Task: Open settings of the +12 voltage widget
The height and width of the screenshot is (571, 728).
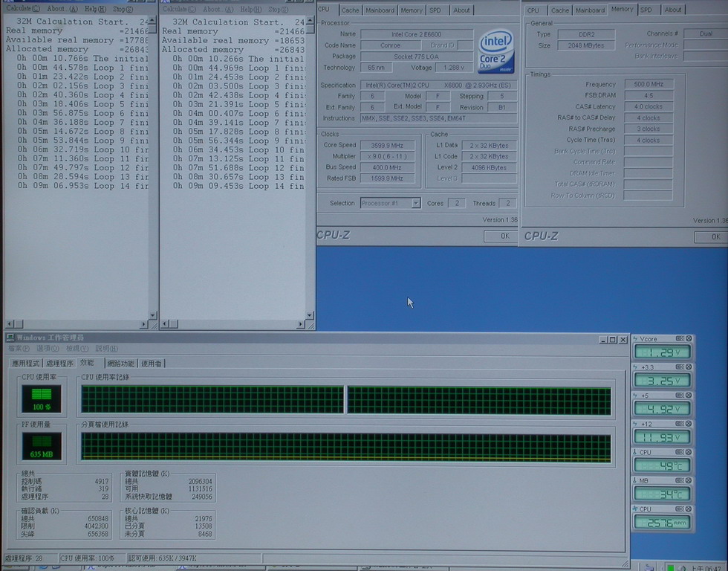Action: click(680, 424)
